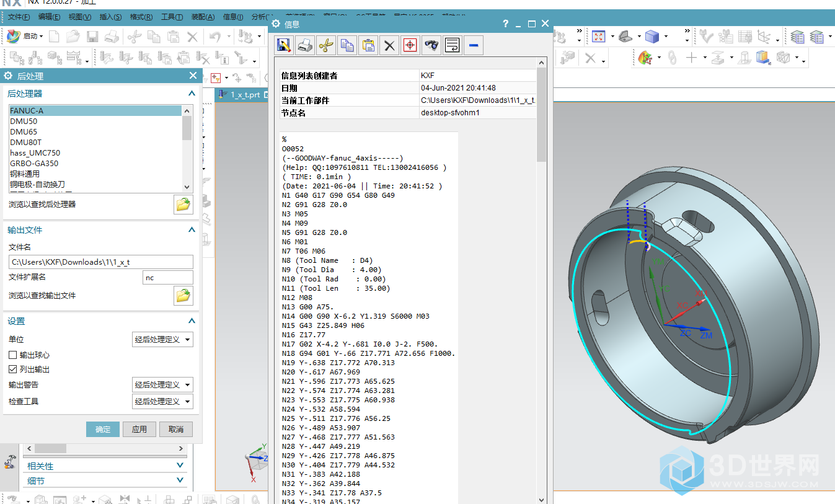This screenshot has height=504, width=835.
Task: Open the 检查工具 dropdown
Action: [x=163, y=401]
